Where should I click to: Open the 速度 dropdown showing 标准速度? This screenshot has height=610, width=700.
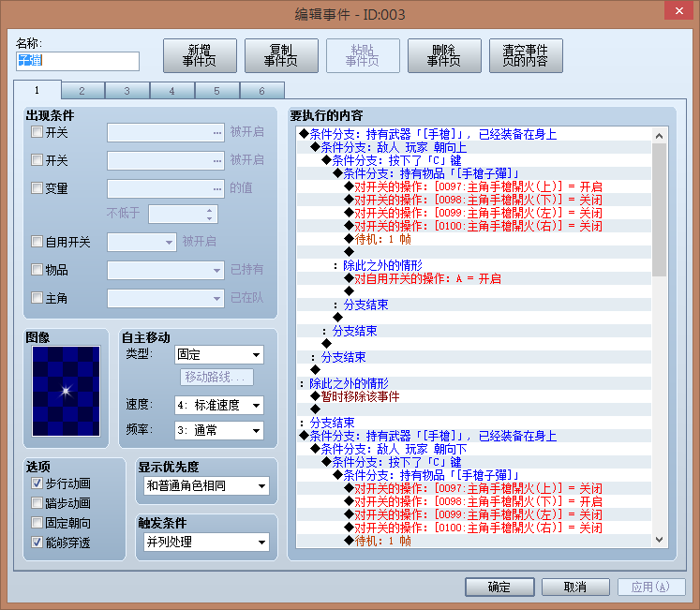(x=218, y=406)
